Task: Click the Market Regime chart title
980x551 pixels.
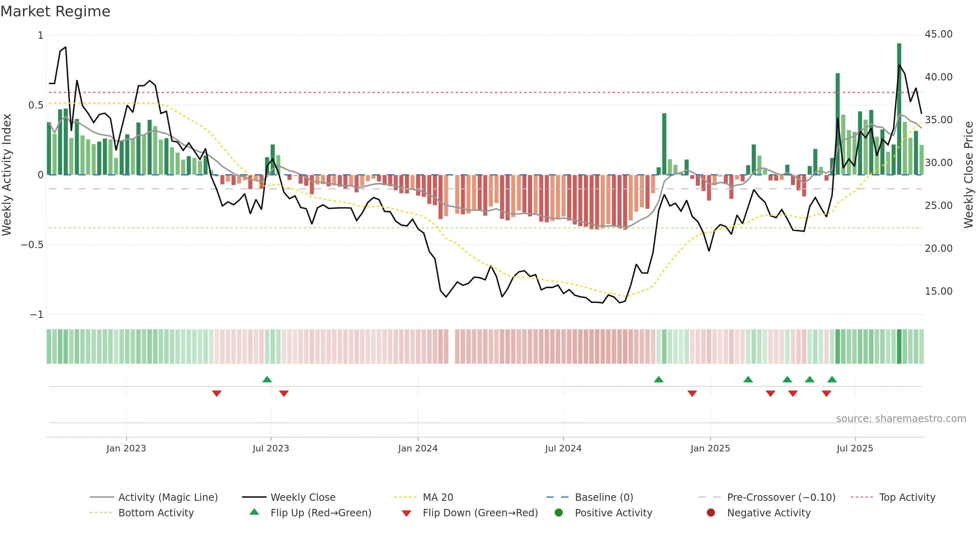Action: [55, 11]
